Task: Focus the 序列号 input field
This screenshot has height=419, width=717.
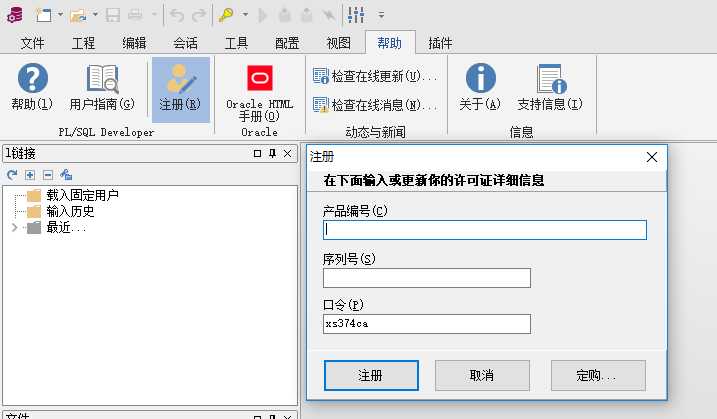Action: [x=426, y=278]
